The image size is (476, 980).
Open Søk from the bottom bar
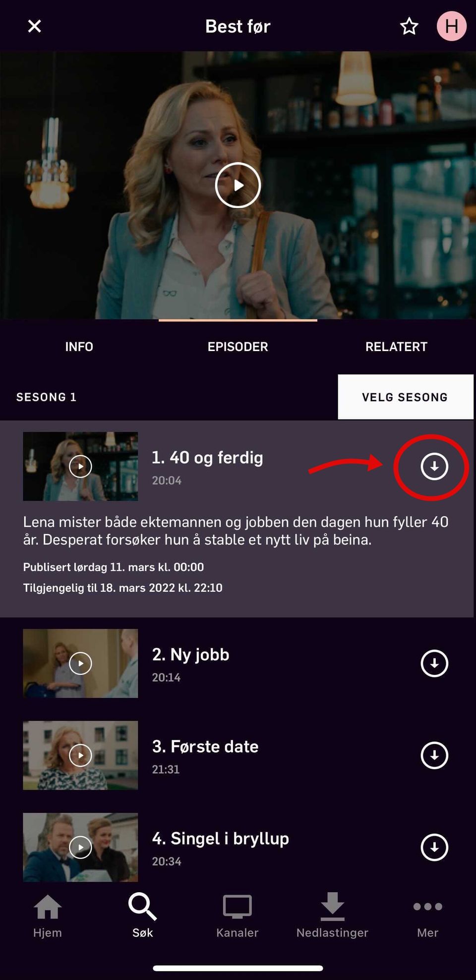pos(143,916)
